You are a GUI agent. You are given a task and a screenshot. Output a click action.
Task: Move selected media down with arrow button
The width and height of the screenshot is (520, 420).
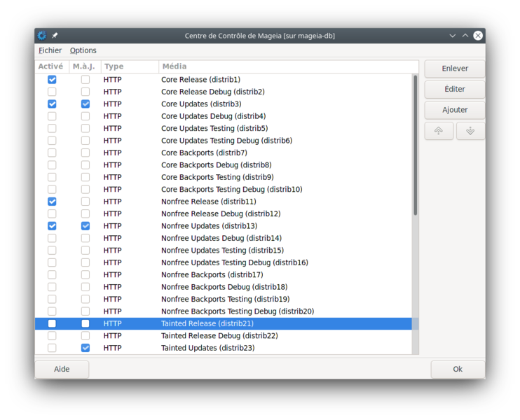[x=470, y=131]
